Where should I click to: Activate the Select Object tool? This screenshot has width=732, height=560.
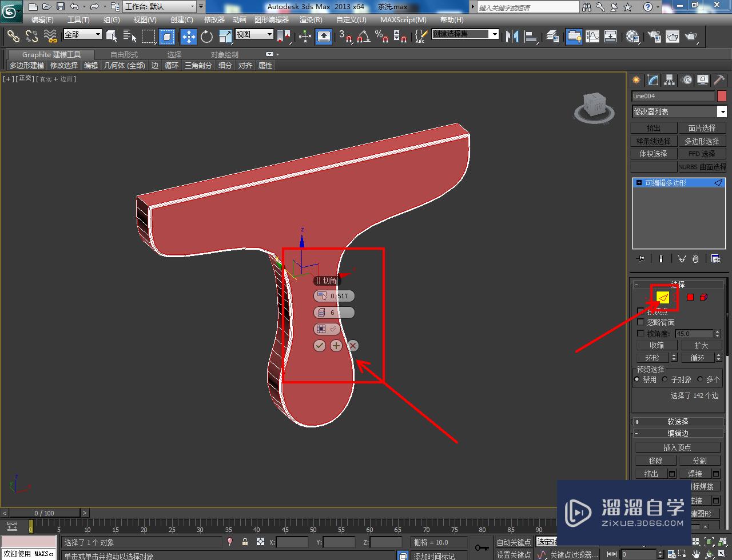tap(112, 37)
